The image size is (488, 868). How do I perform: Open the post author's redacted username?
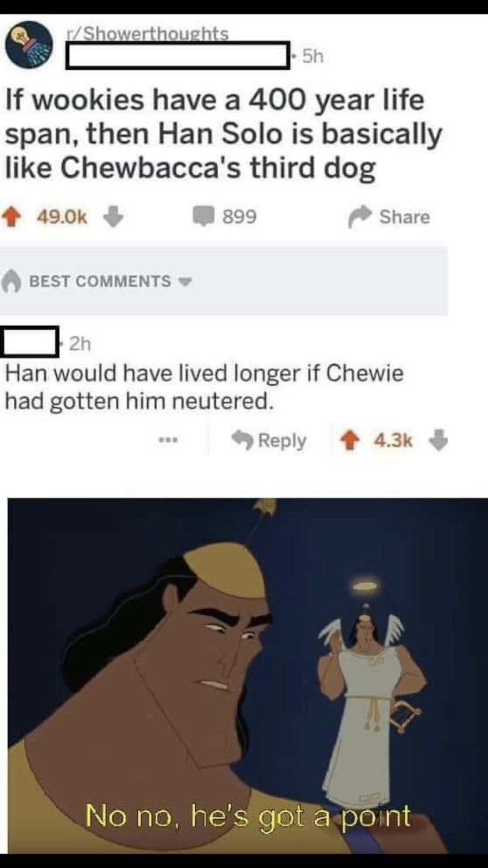(x=179, y=56)
